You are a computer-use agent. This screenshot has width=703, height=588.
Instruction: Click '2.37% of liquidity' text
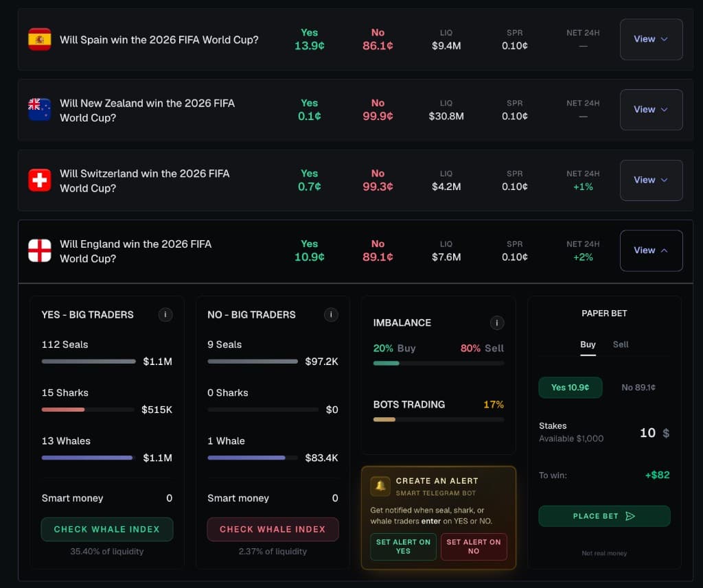pyautogui.click(x=273, y=552)
